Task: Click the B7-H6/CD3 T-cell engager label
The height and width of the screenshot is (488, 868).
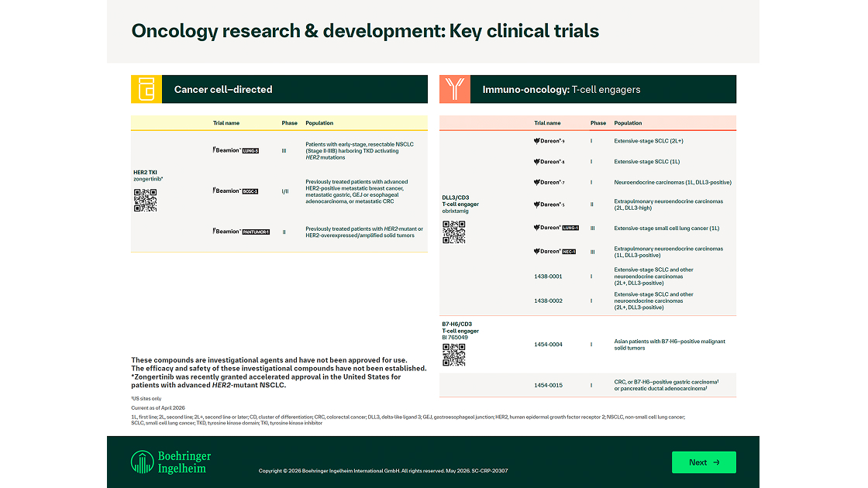Action: 460,331
